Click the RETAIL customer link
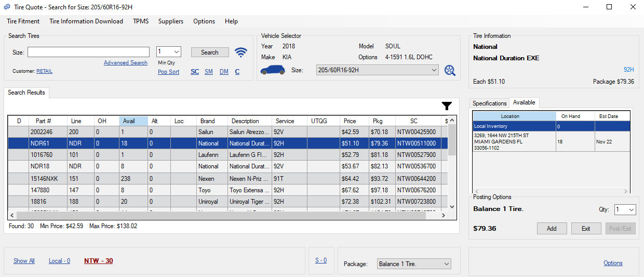 44,72
